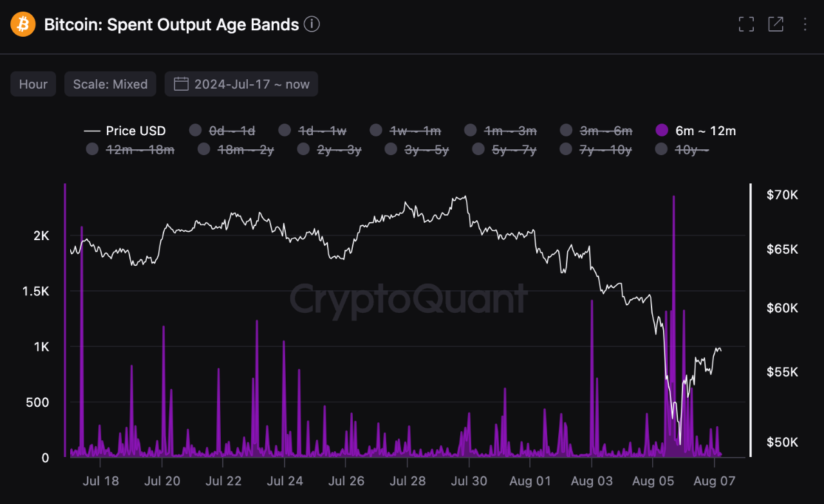Open the Scale: Mixed selector
The image size is (824, 504).
(110, 84)
